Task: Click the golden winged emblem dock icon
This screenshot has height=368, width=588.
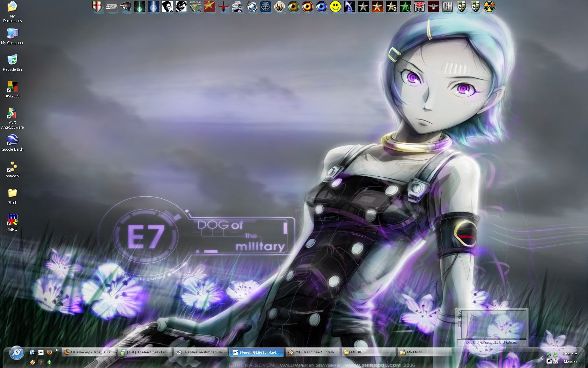Action: [x=279, y=7]
